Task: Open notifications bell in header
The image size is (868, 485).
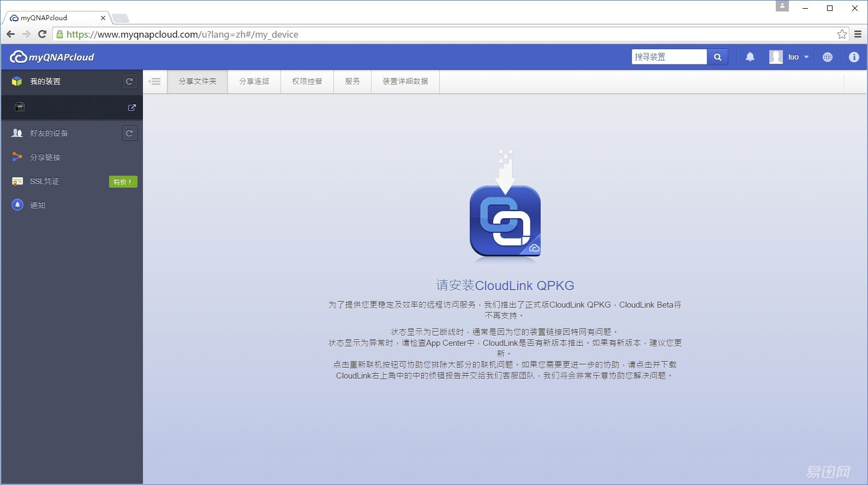Action: (x=750, y=57)
